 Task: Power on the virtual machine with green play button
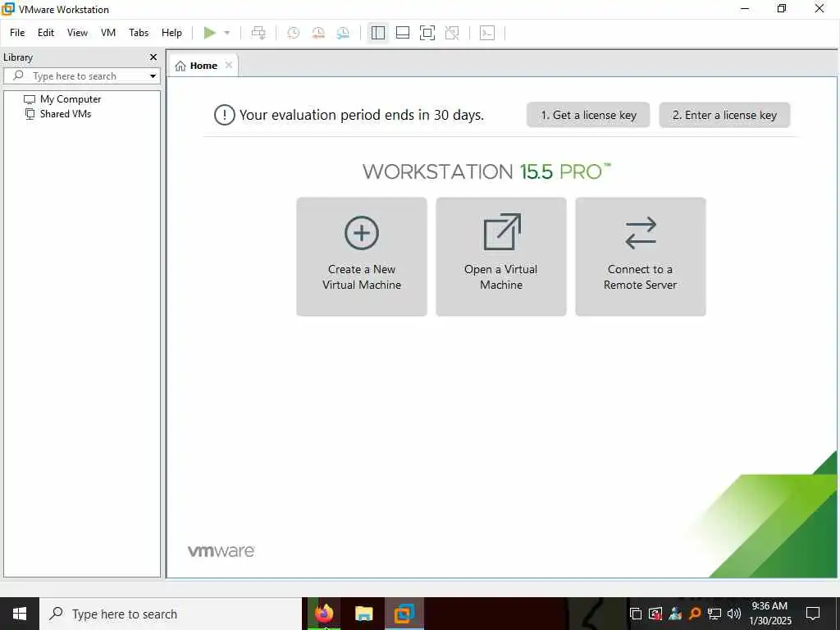coord(209,33)
